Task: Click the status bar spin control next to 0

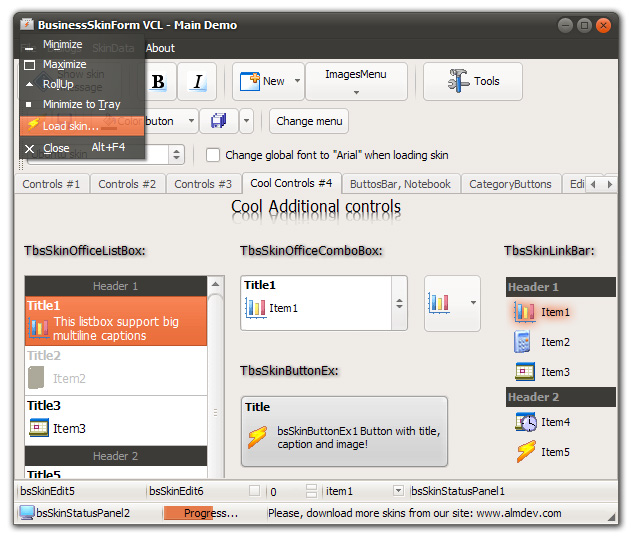Action: click(311, 491)
